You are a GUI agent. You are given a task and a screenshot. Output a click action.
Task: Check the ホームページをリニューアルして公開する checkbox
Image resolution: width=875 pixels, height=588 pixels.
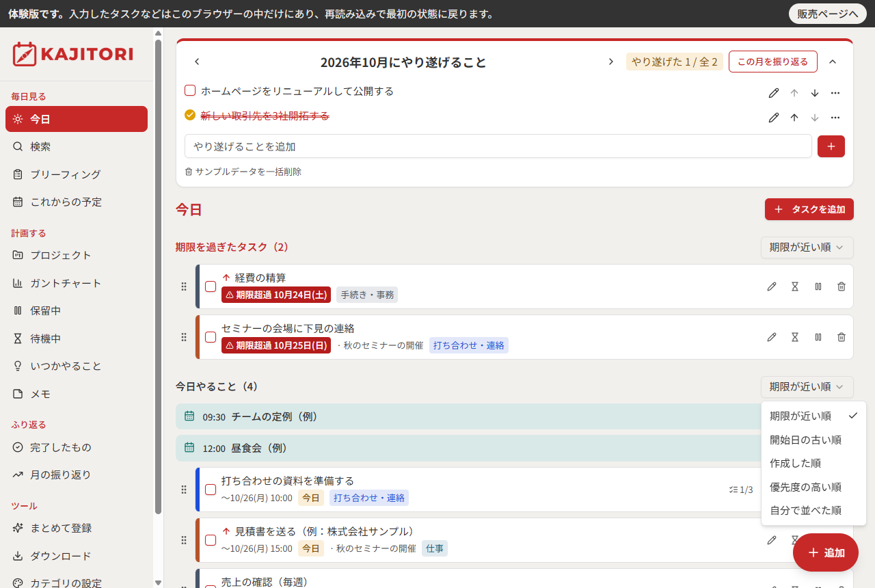click(x=190, y=90)
